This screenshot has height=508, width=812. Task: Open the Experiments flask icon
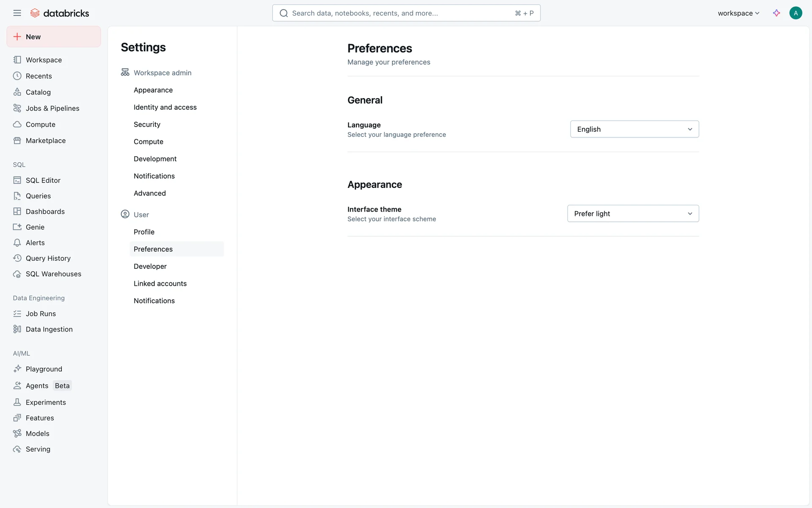click(x=17, y=402)
